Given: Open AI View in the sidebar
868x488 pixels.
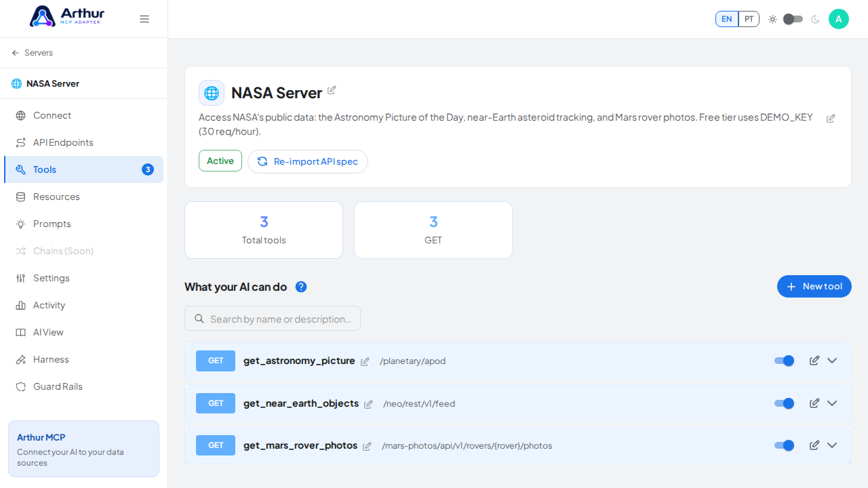Looking at the screenshot, I should click(x=83, y=332).
